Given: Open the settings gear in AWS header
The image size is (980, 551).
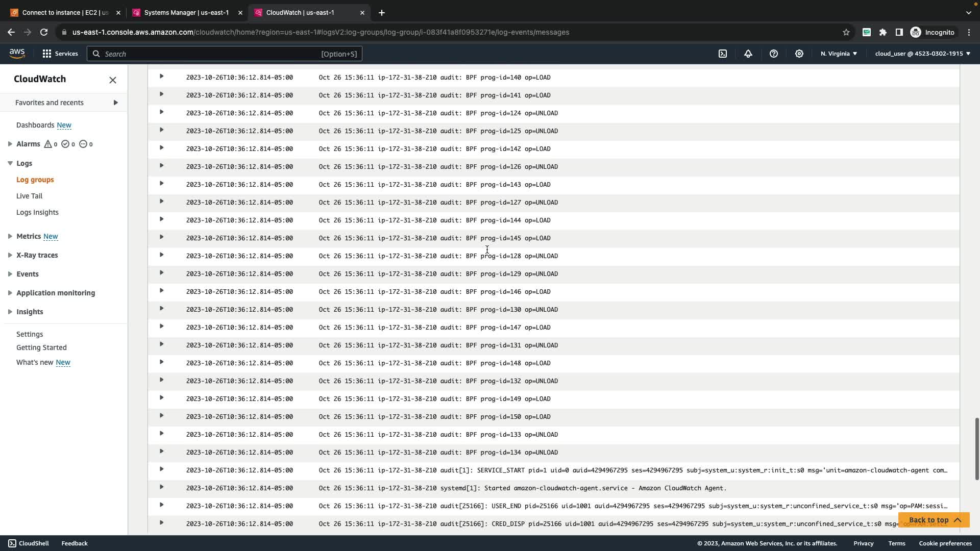Looking at the screenshot, I should pos(799,54).
